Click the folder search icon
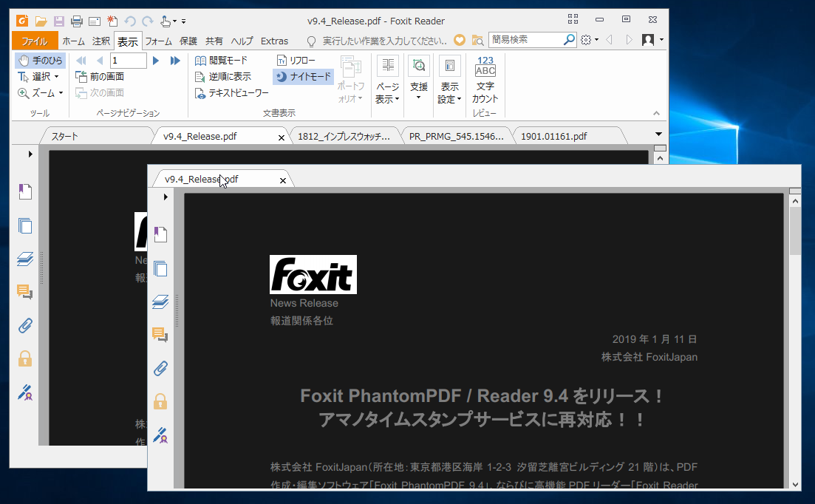815x504 pixels. (x=477, y=40)
